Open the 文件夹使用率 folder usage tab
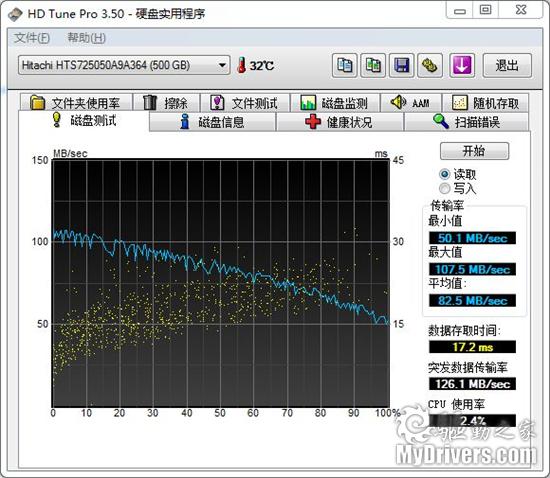The image size is (550, 478). tap(76, 103)
